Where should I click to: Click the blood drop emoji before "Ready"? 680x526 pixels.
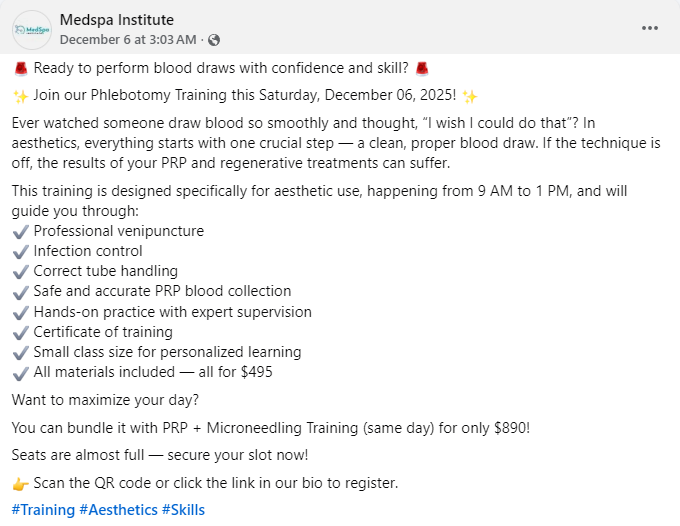click(x=20, y=69)
